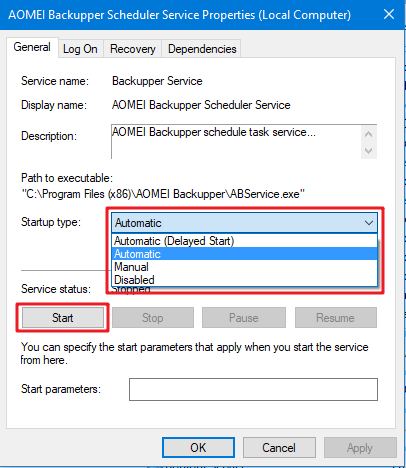Click the description scroll down arrow
This screenshot has height=468, width=406.
pos(368,150)
